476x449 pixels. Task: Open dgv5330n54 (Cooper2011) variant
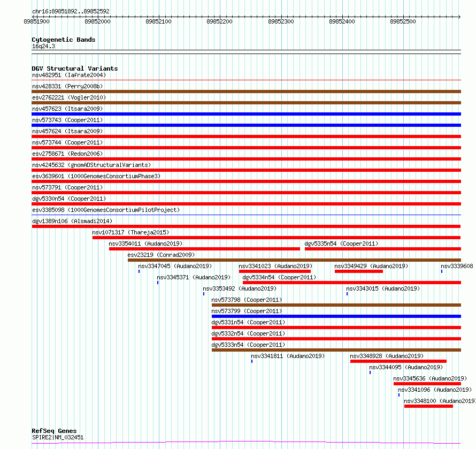(69, 199)
